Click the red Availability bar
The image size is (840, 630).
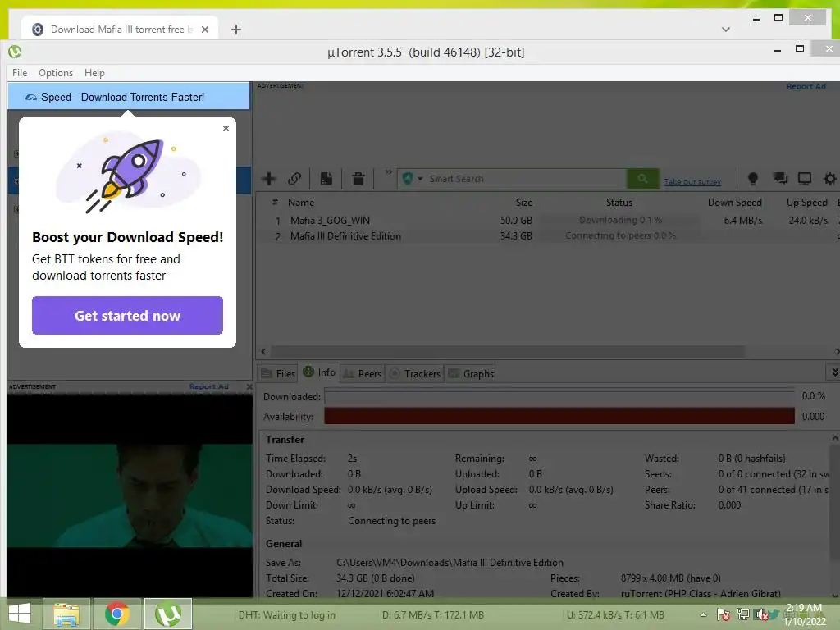point(559,416)
